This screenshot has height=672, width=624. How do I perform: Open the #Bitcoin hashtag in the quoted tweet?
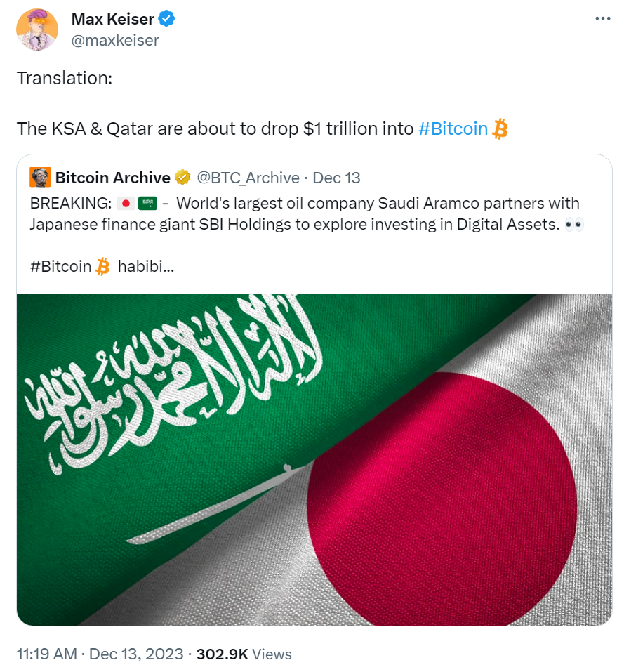pos(60,267)
